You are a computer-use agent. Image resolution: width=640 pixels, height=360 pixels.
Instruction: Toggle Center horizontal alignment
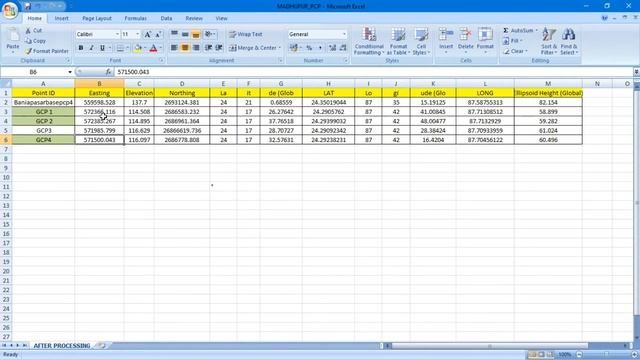pyautogui.click(x=185, y=48)
